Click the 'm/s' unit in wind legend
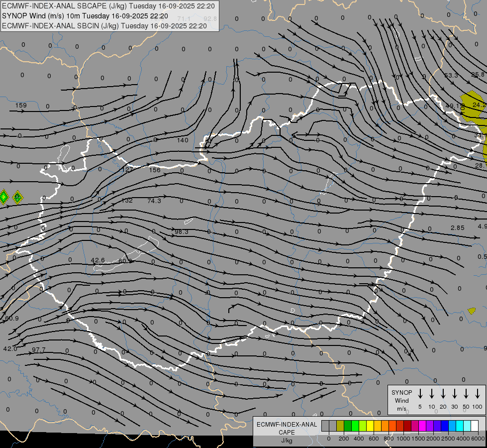Viewport: 487px width, 448px height. click(401, 409)
